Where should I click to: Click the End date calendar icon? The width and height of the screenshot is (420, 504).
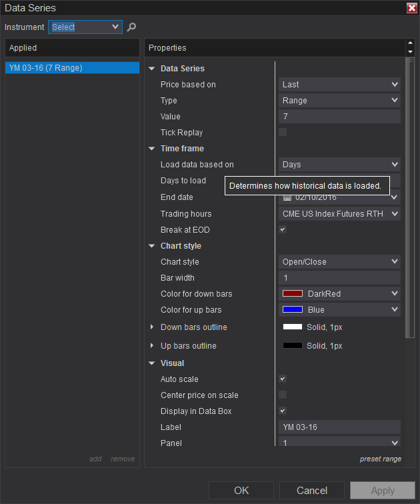pyautogui.click(x=287, y=197)
